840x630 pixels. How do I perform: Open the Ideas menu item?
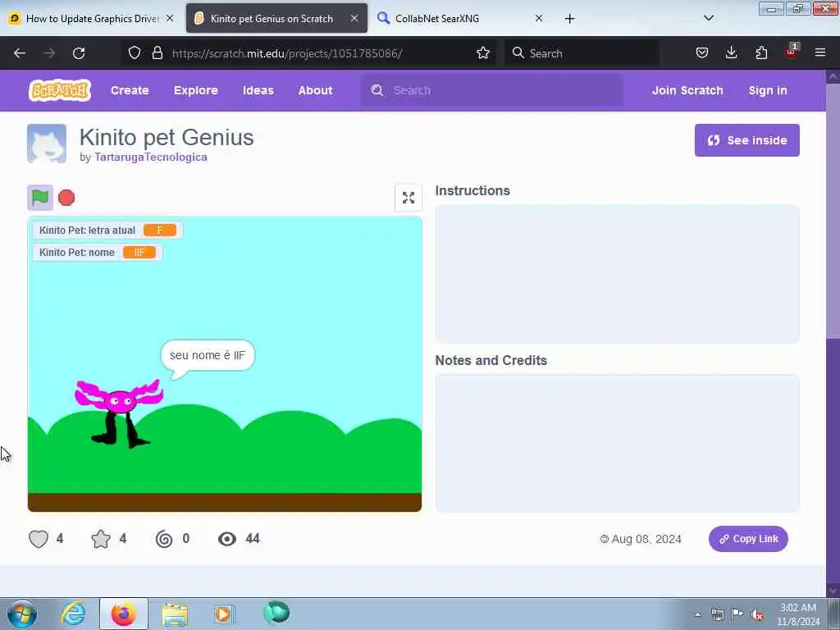click(258, 90)
